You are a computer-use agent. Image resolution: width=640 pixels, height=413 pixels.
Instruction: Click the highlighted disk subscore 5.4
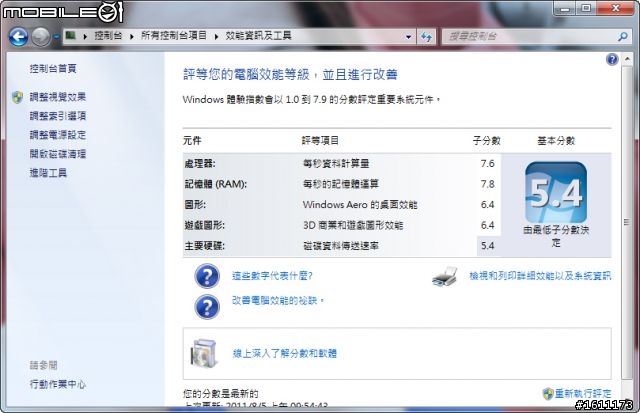(488, 246)
